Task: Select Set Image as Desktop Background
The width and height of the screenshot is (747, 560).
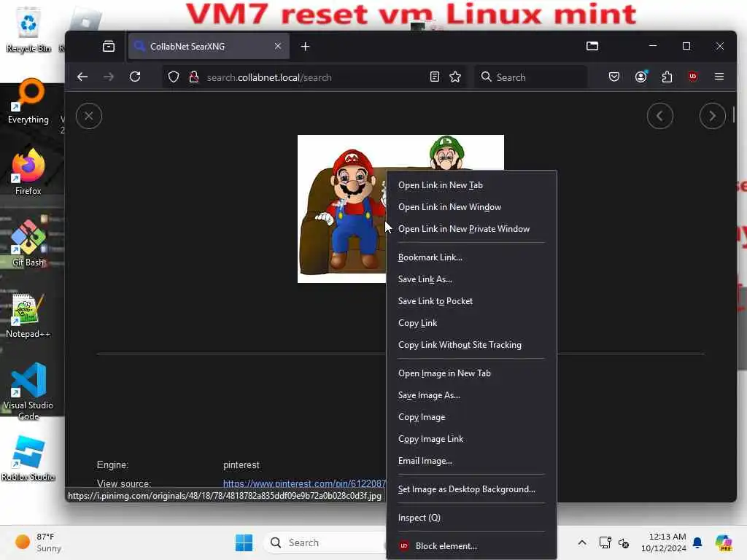Action: [x=471, y=489]
